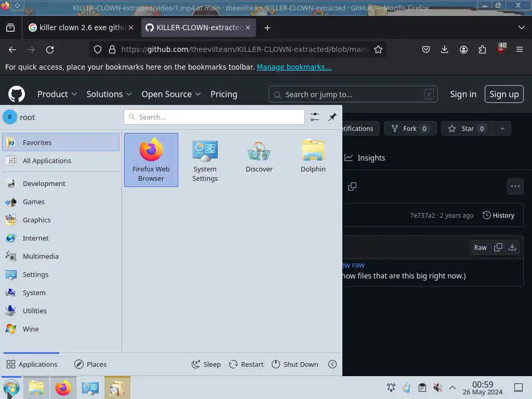Open the Utilities category
The image size is (532, 399).
tap(61, 311)
